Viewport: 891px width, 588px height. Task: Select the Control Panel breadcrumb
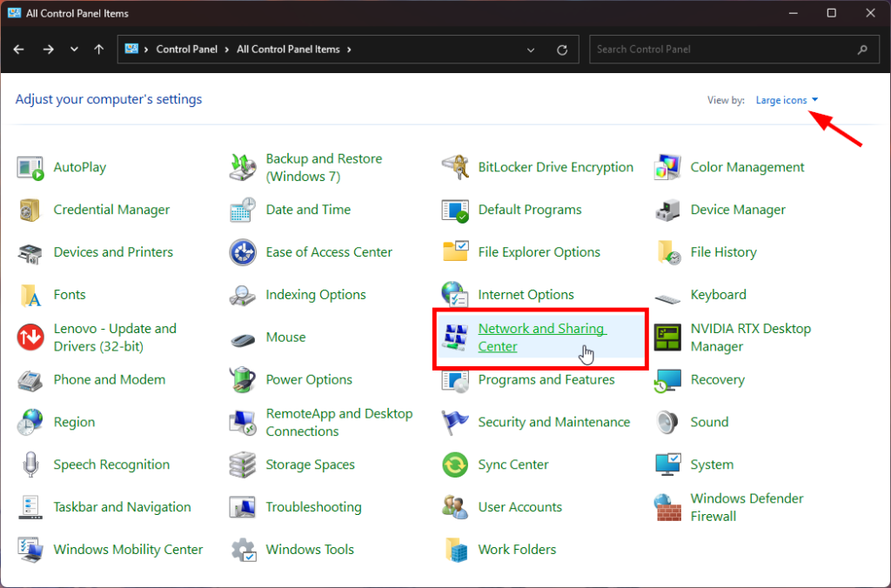click(187, 50)
